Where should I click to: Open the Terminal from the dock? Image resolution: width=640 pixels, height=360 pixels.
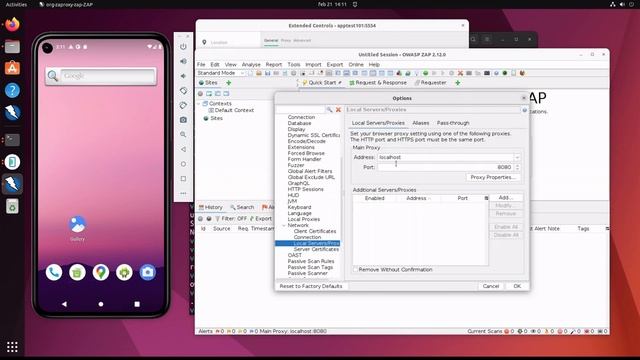tap(12, 140)
